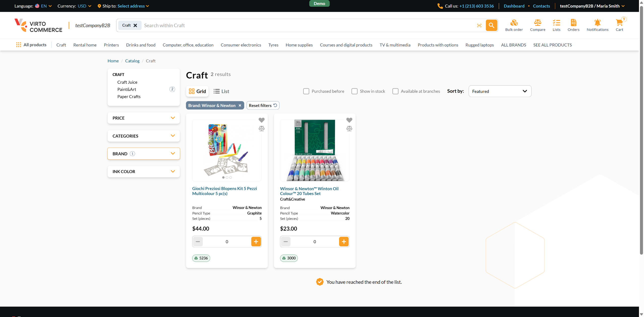
Task: Increase quantity of Blopens Kit with plus
Action: coord(256,242)
